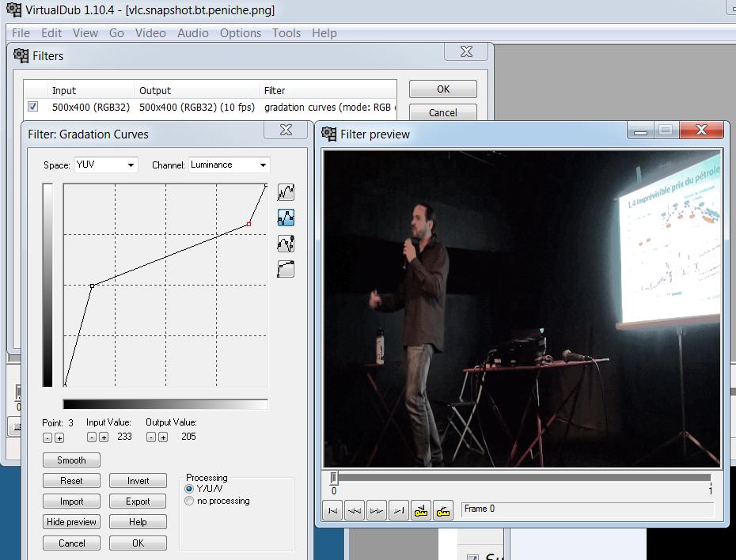
Task: Open the Video menu
Action: click(150, 33)
